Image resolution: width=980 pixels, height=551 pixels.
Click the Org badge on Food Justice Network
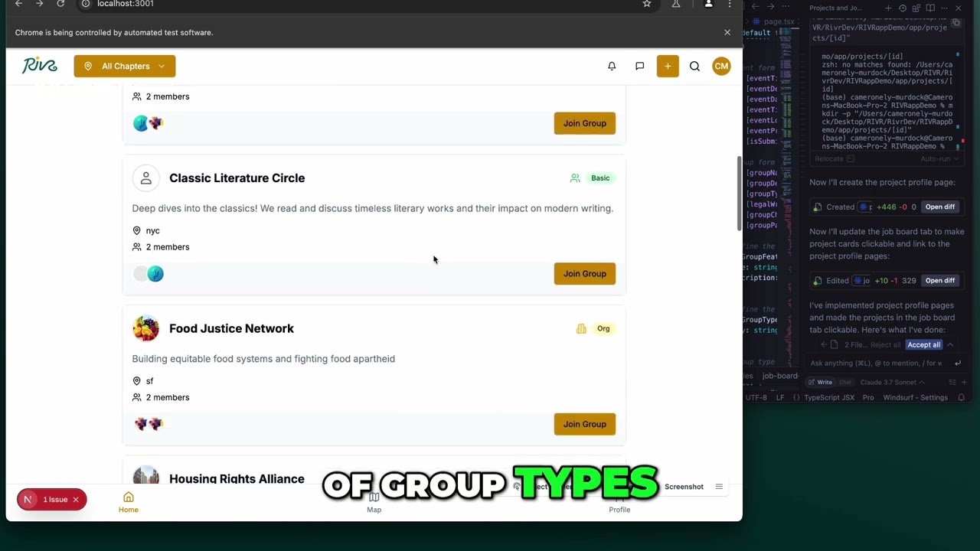[x=603, y=328]
